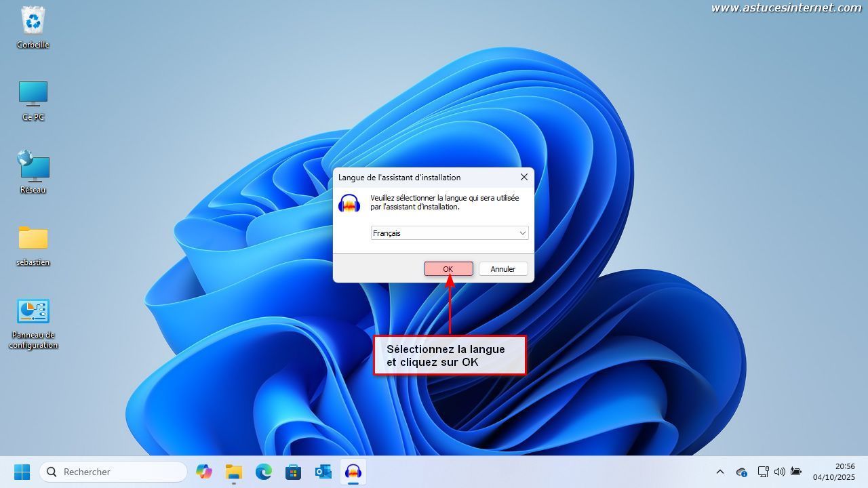Click the Rechercher search box

(x=114, y=472)
